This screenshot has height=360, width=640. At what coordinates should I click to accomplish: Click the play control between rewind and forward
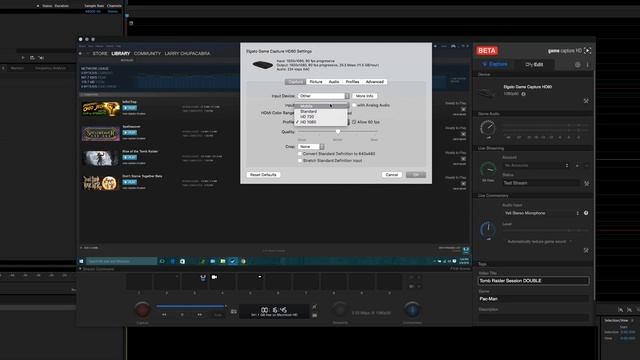182,315
